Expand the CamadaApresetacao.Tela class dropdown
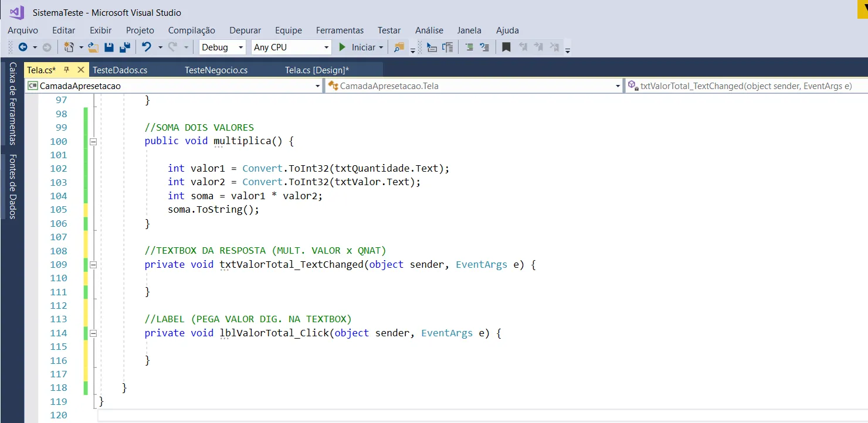 pyautogui.click(x=618, y=86)
